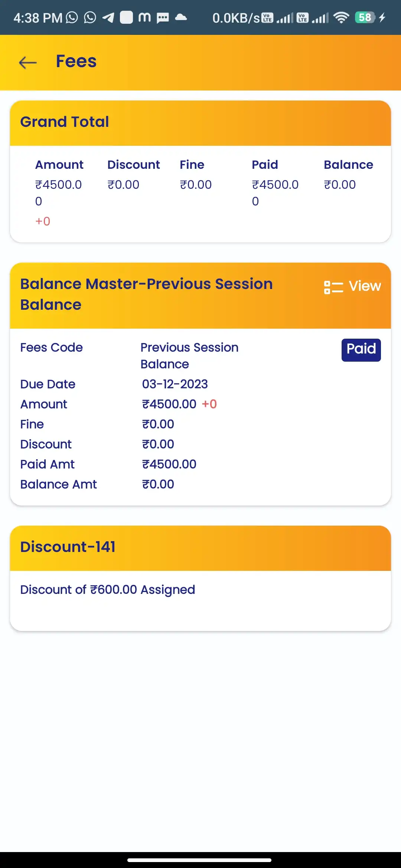Select the Fees title header

point(76,61)
